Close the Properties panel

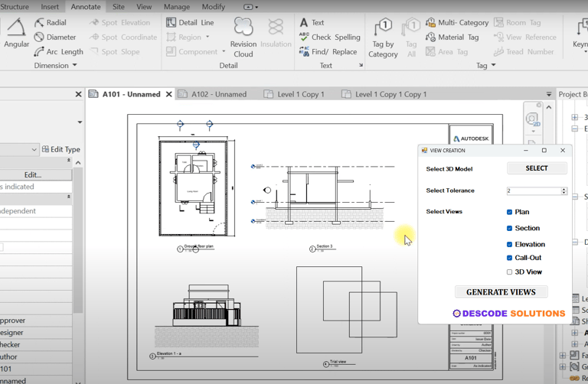click(x=78, y=94)
